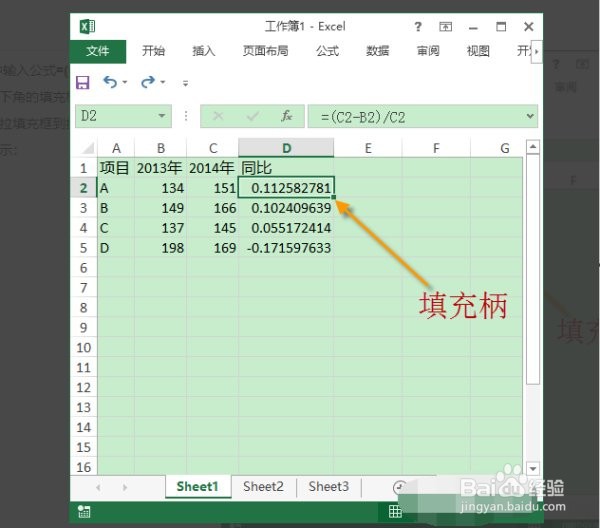This screenshot has height=528, width=600.
Task: Click the fill handle of cell D2
Action: (334, 197)
